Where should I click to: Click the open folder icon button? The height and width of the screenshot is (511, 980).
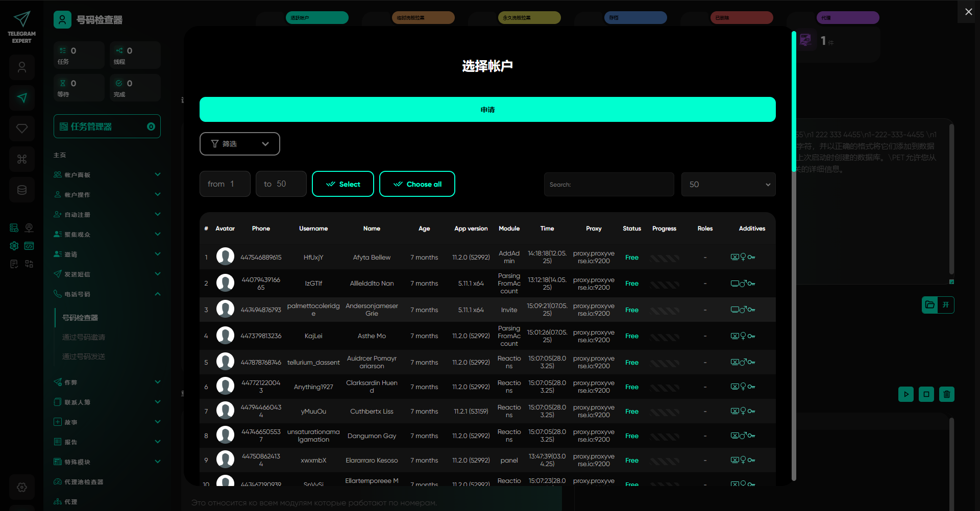pos(930,305)
